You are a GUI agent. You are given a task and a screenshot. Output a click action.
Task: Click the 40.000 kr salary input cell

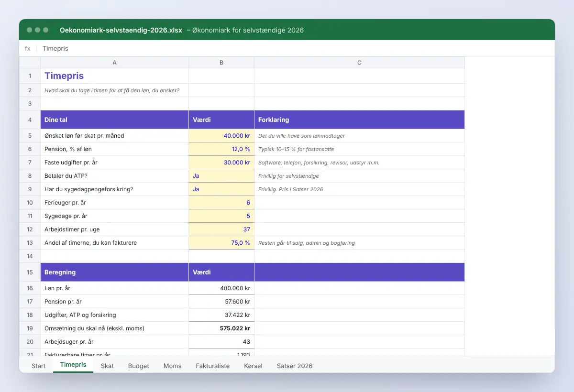point(221,136)
